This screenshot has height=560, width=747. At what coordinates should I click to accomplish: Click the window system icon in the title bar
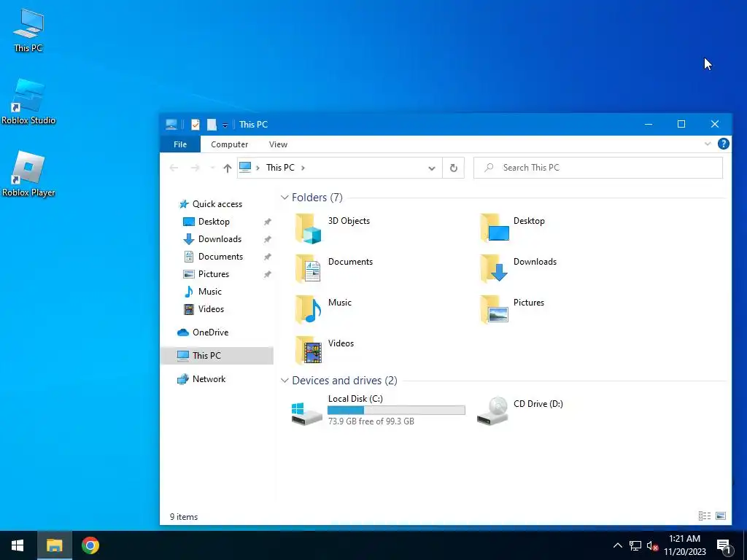171,124
